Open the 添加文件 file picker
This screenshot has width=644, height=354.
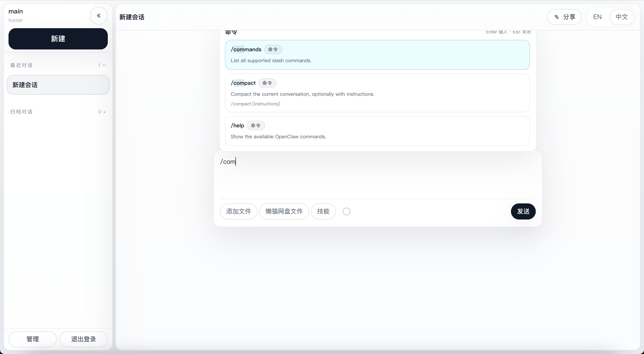click(239, 211)
